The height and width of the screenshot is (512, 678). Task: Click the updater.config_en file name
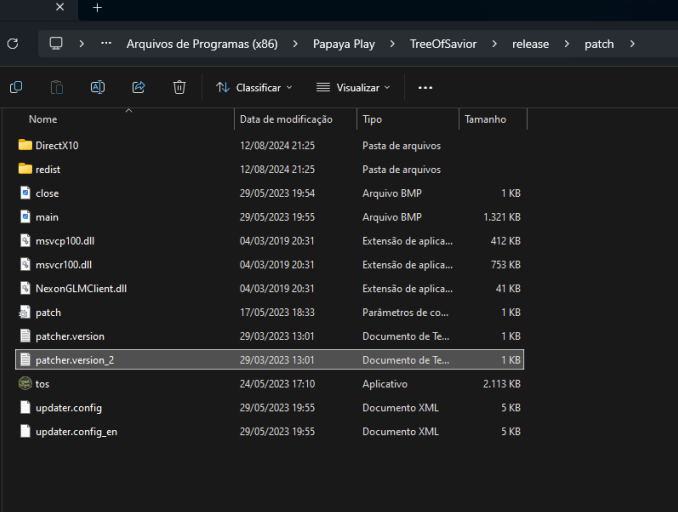76,432
